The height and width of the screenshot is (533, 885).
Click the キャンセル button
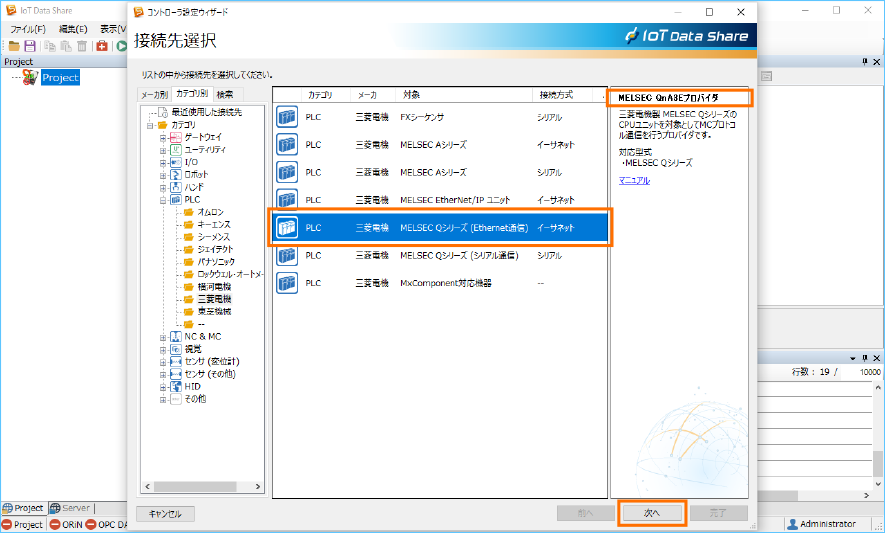(165, 513)
